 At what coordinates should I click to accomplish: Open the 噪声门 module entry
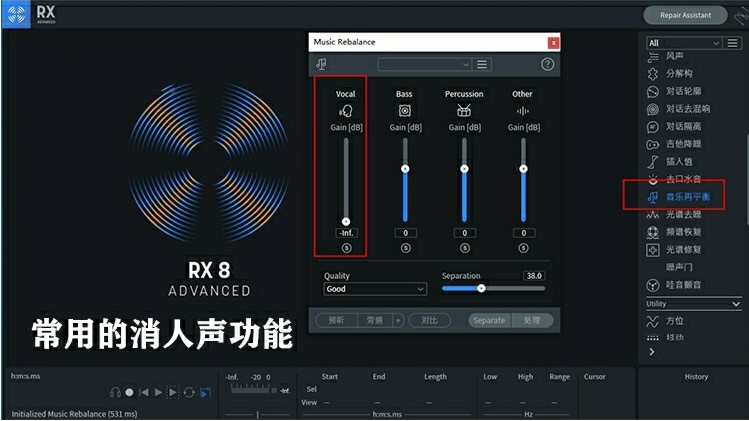coord(679,267)
